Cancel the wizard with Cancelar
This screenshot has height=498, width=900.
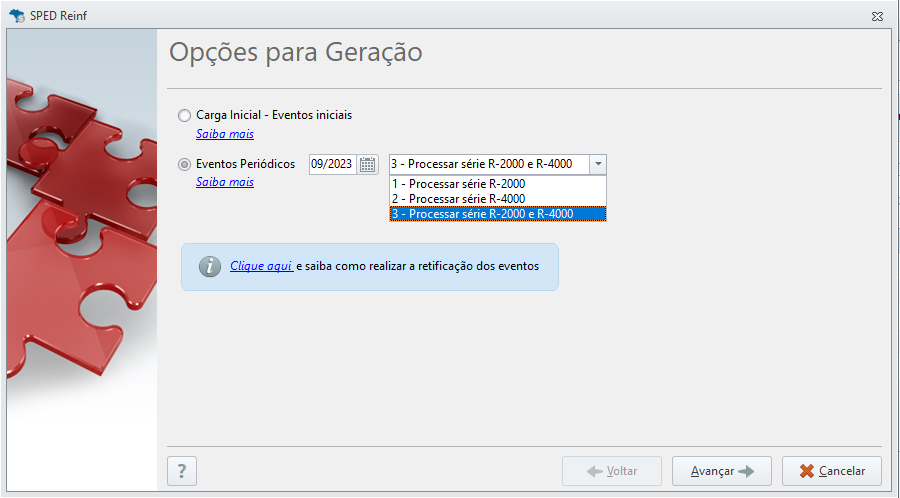click(x=832, y=471)
